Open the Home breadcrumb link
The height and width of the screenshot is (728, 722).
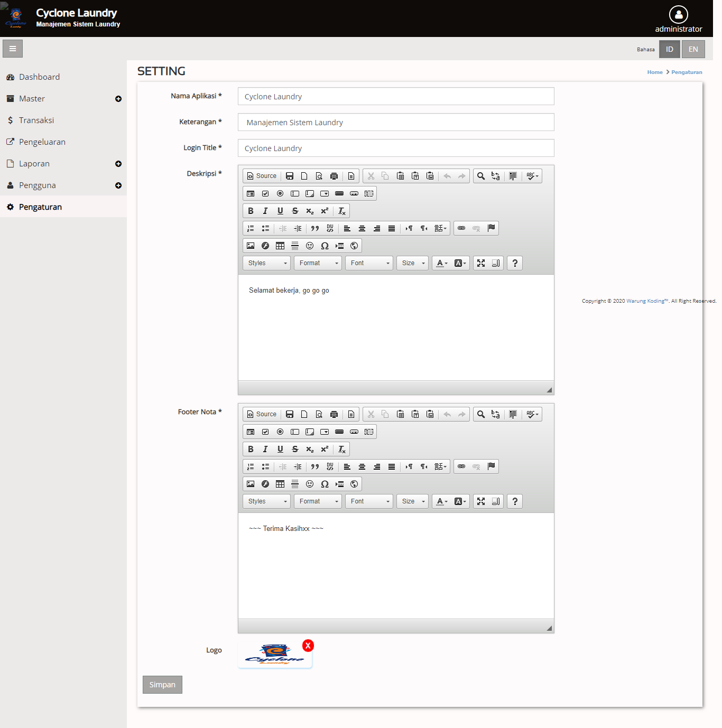(654, 72)
